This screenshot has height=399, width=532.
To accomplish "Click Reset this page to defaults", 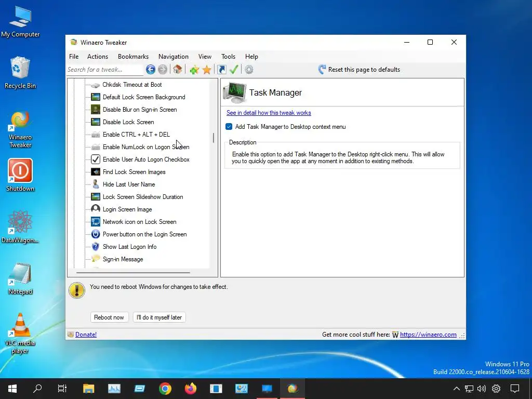I will [359, 70].
